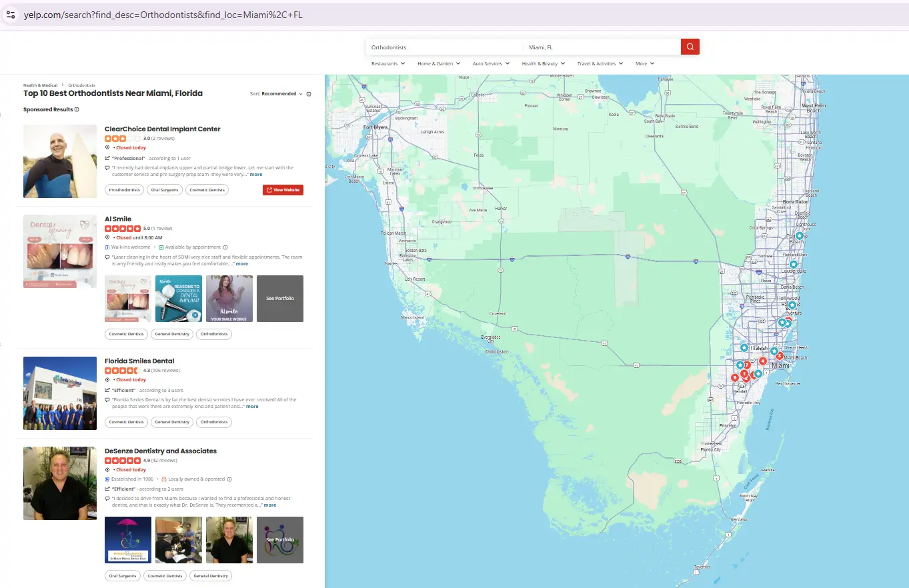
Task: Click See Portfolio tile under DeSenze Dentistry
Action: (x=280, y=540)
